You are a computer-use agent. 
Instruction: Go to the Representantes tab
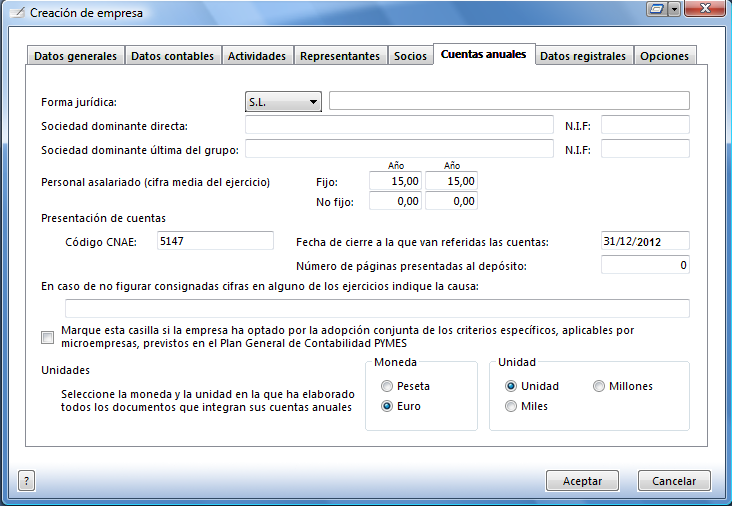340,56
